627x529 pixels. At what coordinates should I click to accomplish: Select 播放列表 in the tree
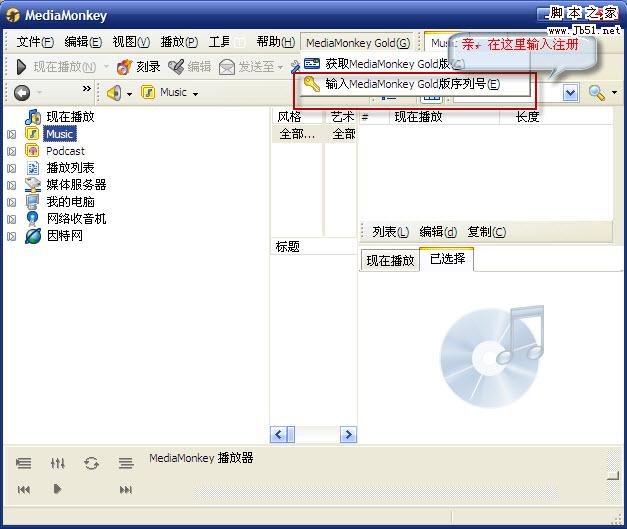tap(70, 168)
